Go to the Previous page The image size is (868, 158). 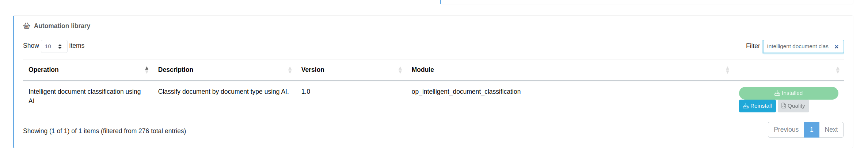tap(786, 130)
